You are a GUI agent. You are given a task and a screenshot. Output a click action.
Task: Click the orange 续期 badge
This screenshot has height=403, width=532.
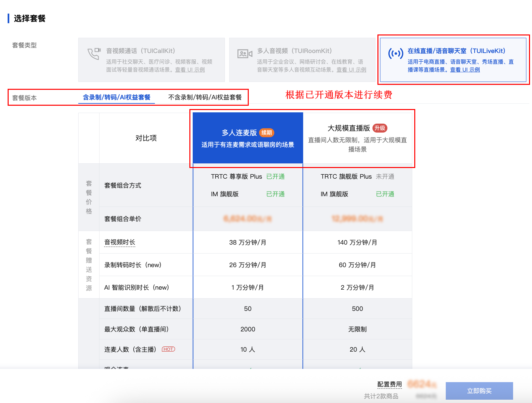click(266, 133)
